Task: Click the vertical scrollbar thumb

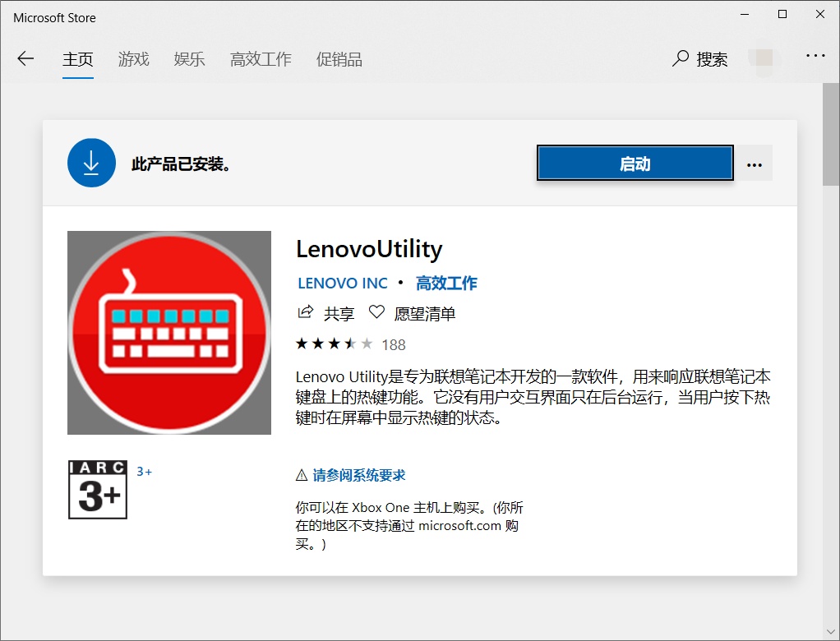Action: tap(831, 135)
